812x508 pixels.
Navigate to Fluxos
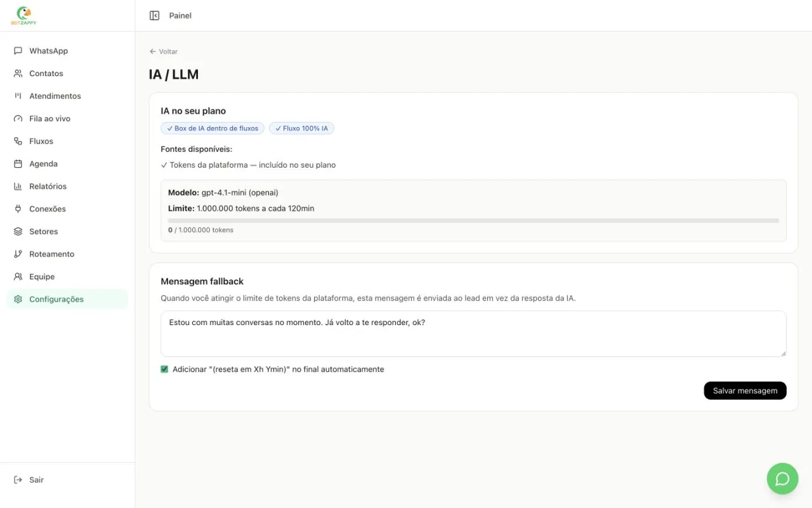pos(67,141)
